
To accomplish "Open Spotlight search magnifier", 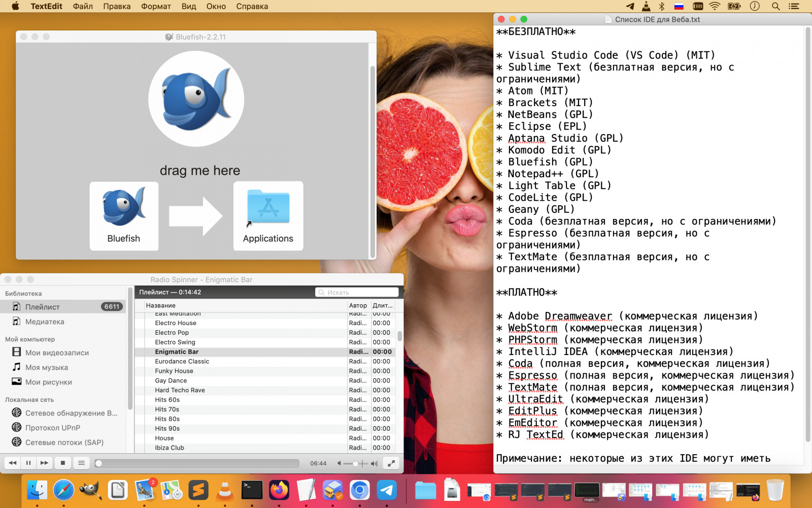I will pos(776,6).
